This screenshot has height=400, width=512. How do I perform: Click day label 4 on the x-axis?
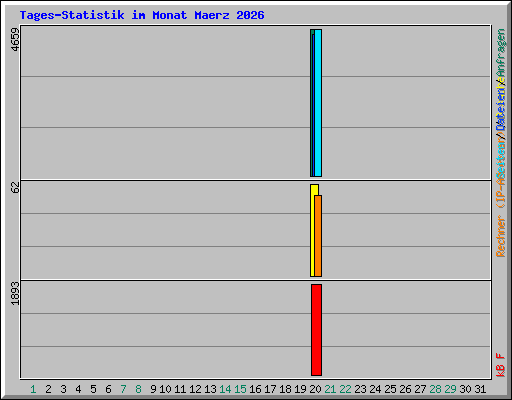[x=78, y=389]
